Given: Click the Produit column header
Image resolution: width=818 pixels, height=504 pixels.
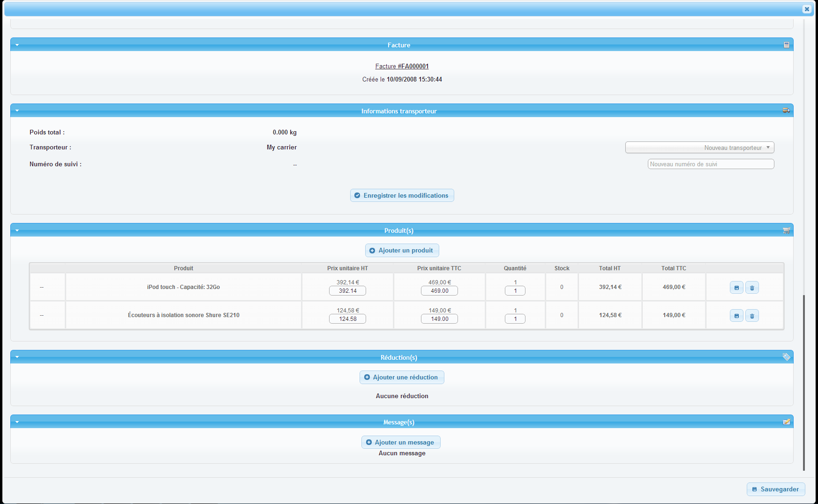Looking at the screenshot, I should pyautogui.click(x=183, y=268).
